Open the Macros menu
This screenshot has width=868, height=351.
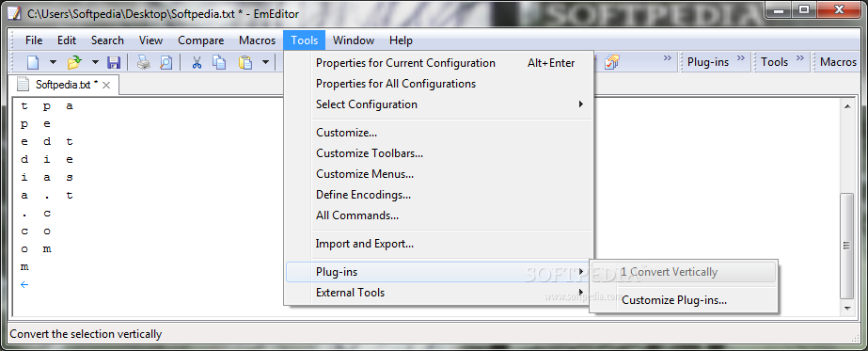(x=258, y=40)
